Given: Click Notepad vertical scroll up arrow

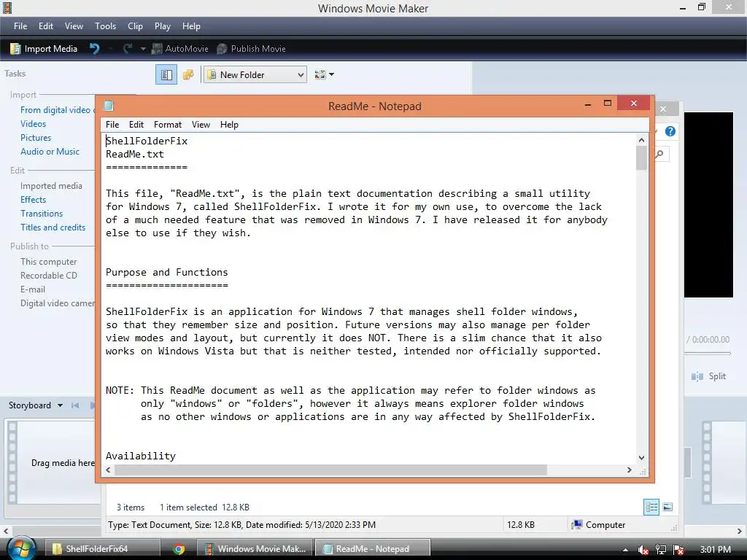Looking at the screenshot, I should (641, 140).
